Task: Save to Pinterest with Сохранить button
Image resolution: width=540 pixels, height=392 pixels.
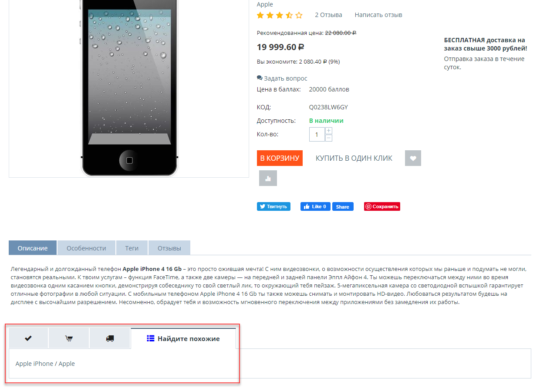Action: click(382, 206)
